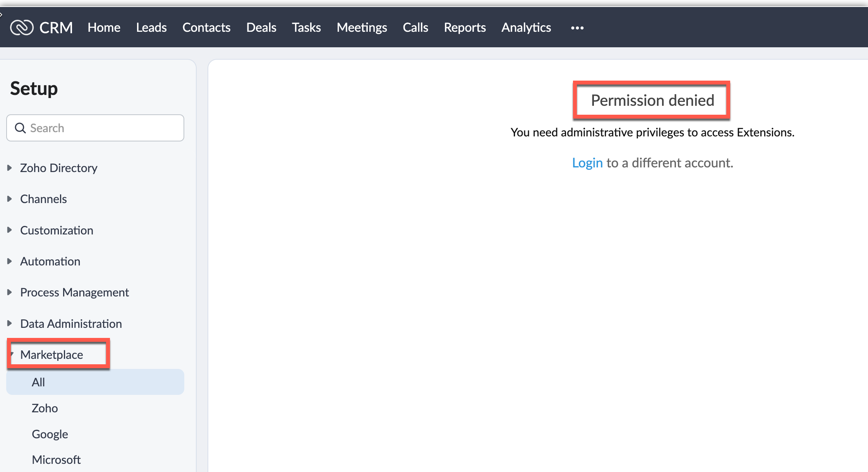Click the Login link

coord(587,163)
